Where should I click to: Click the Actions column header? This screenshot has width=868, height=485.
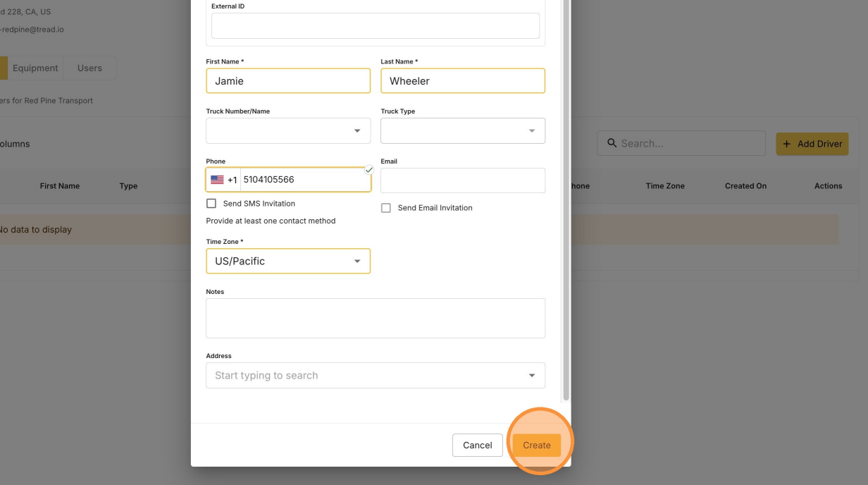[x=829, y=186]
